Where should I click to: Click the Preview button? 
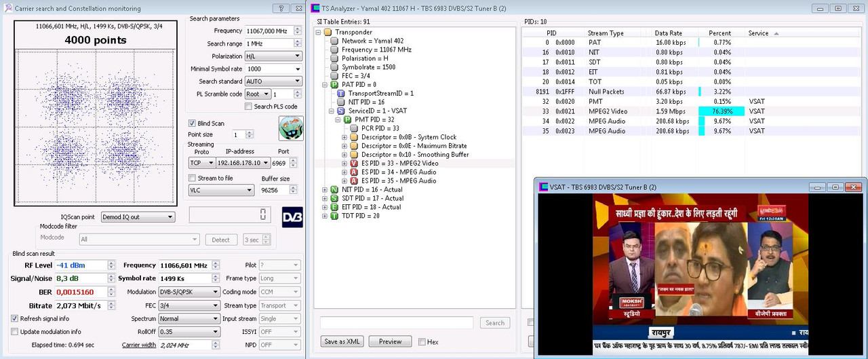pyautogui.click(x=390, y=341)
